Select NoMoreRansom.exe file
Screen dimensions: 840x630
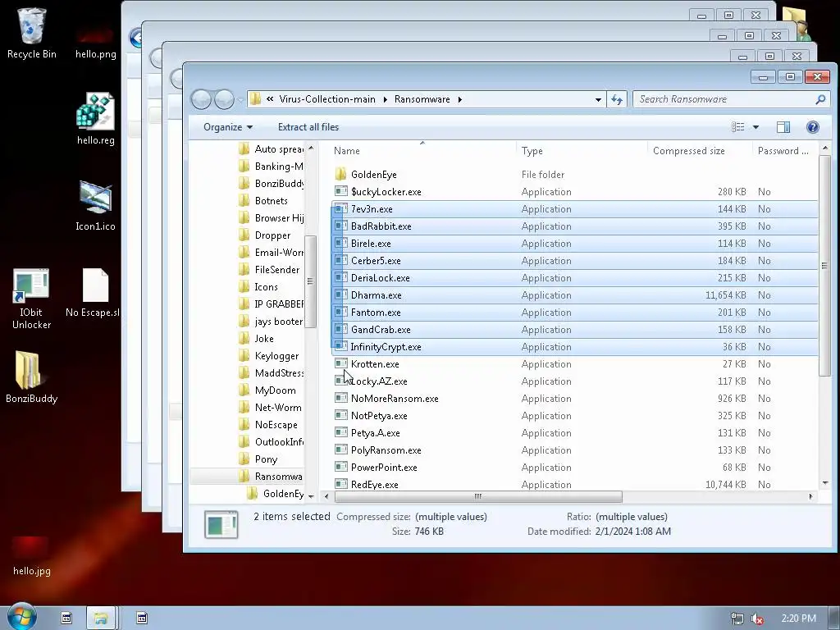[574, 399]
